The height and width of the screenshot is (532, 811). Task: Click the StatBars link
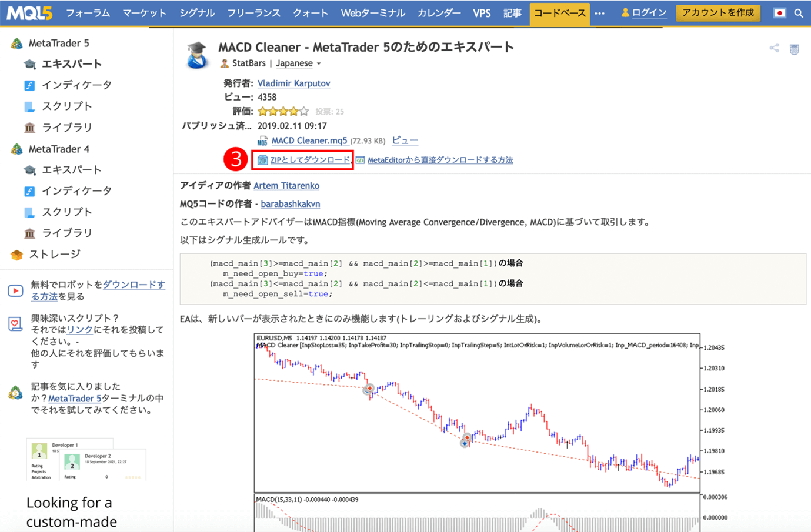pyautogui.click(x=249, y=63)
